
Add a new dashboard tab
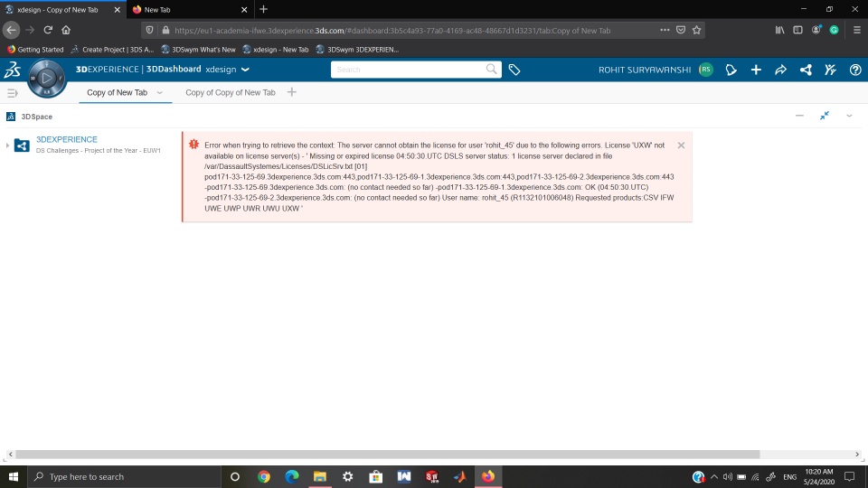tap(292, 92)
